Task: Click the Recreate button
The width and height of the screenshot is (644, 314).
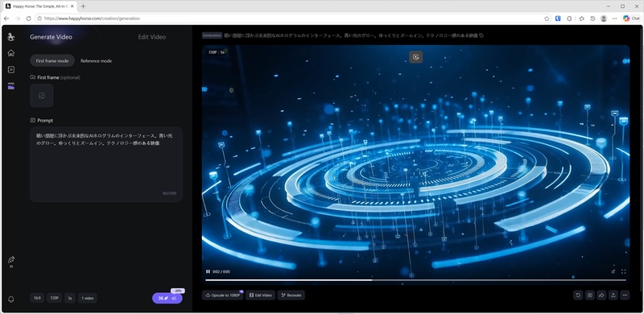Action: [291, 295]
